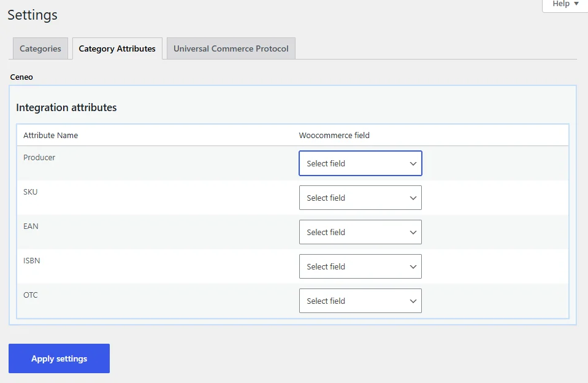
Task: Click the Attribute Name column header
Action: 51,135
